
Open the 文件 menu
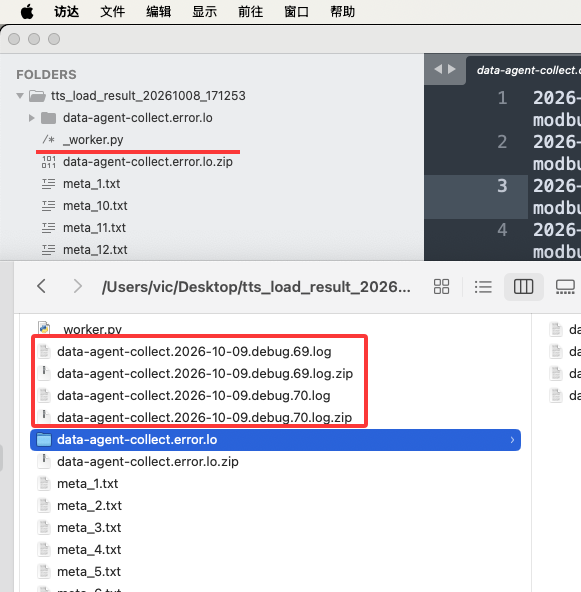112,12
